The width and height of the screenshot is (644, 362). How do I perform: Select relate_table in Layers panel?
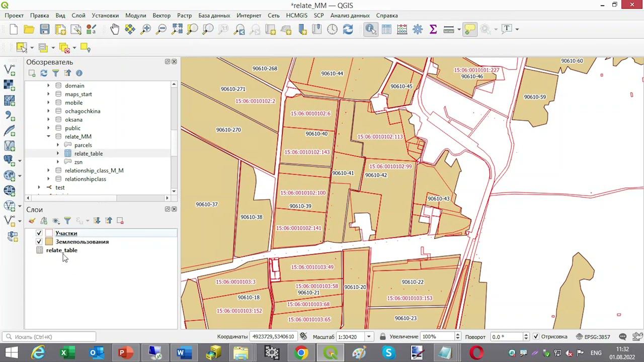pyautogui.click(x=61, y=250)
